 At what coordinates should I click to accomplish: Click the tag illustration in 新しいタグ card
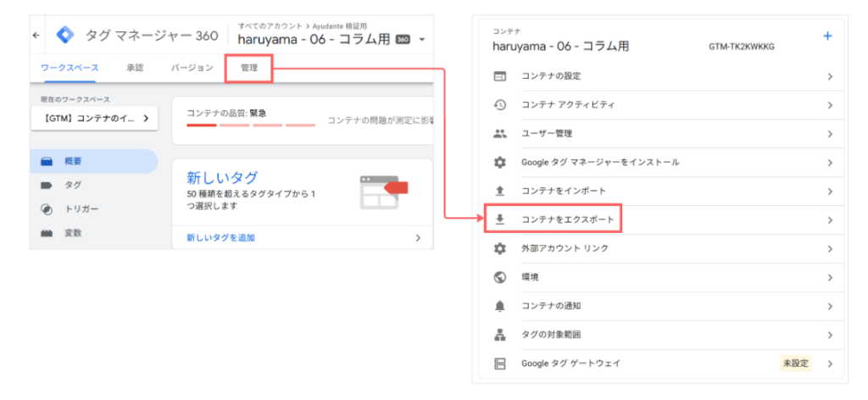point(383,192)
